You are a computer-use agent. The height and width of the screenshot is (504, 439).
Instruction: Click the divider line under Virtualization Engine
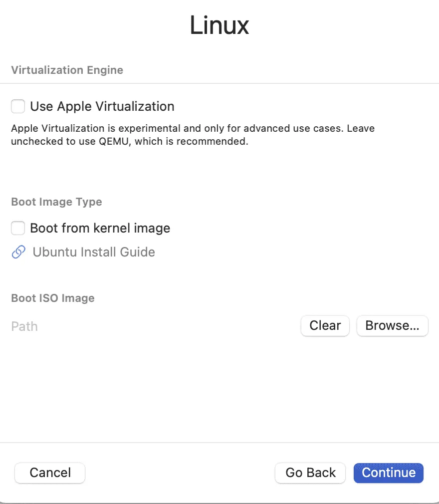click(x=219, y=83)
